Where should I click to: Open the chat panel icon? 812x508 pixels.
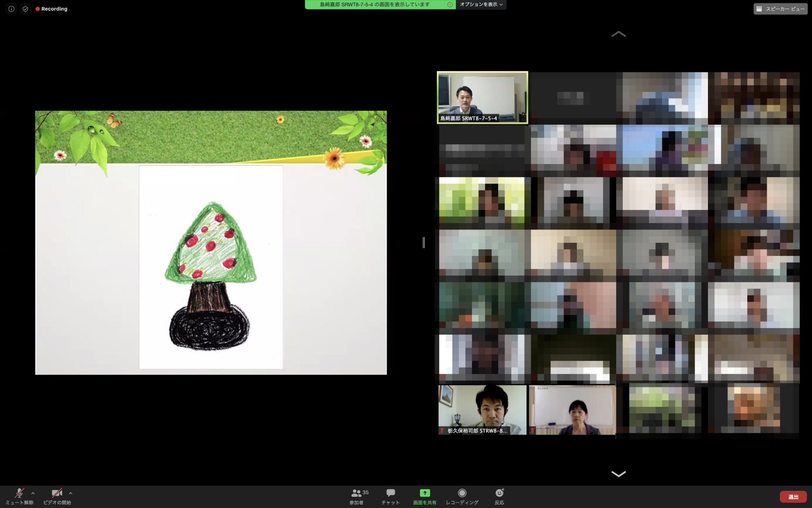pyautogui.click(x=391, y=493)
